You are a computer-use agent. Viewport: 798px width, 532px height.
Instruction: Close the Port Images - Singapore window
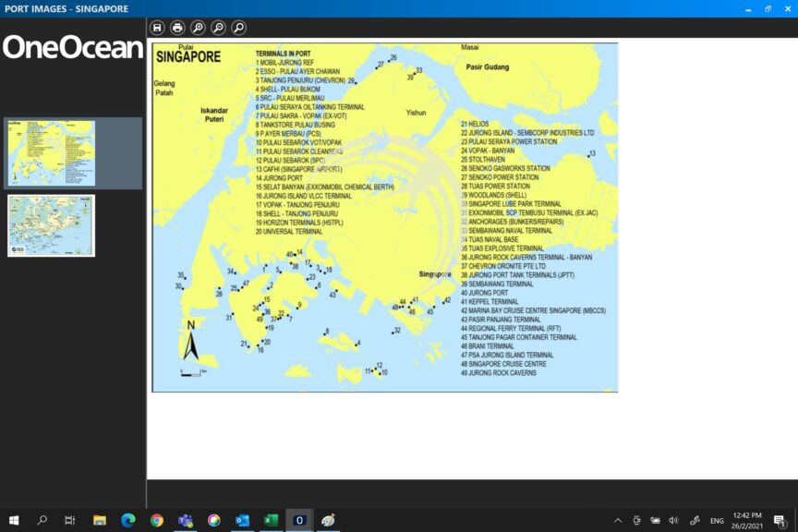point(788,8)
